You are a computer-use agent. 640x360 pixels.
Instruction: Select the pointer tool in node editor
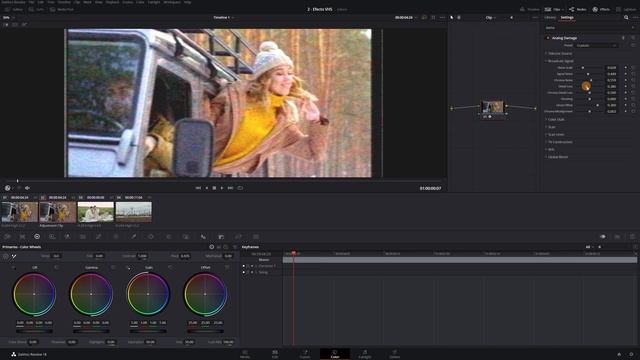451,18
